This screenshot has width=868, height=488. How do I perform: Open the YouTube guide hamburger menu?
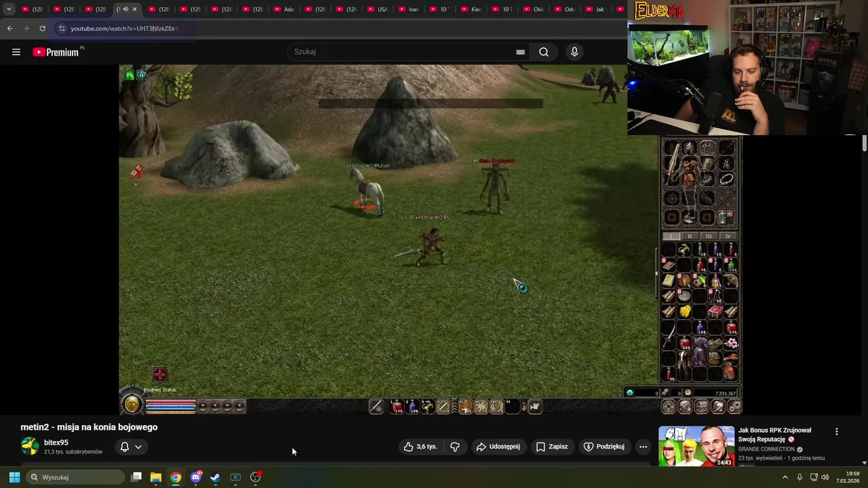point(16,52)
